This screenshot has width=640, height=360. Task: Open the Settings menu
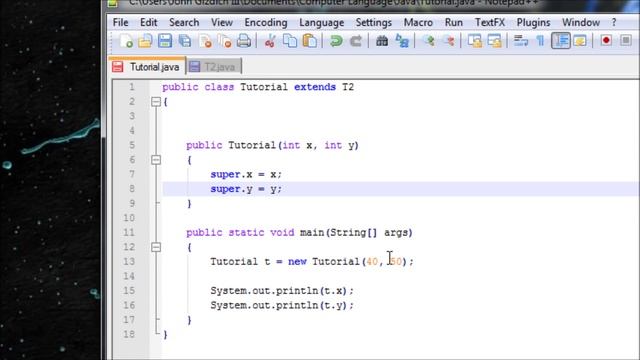coord(373,22)
